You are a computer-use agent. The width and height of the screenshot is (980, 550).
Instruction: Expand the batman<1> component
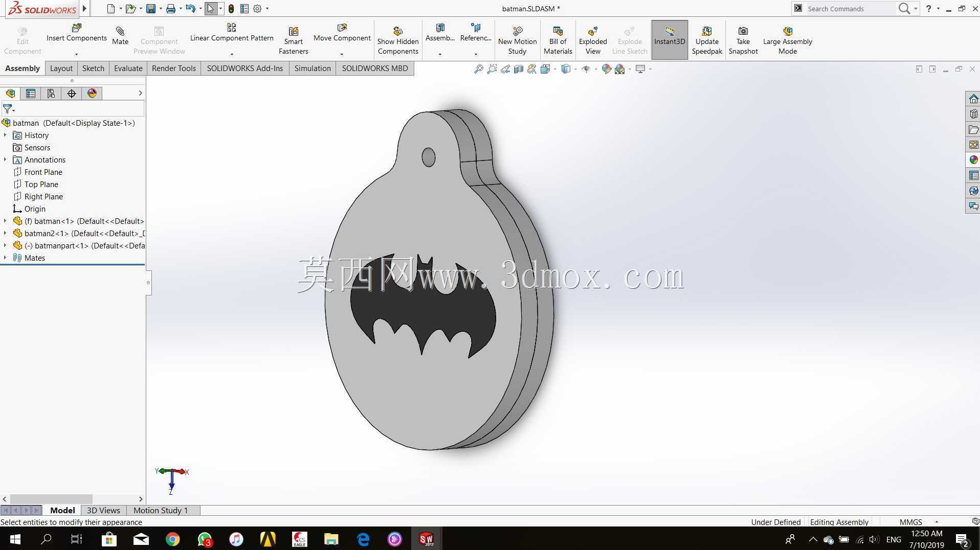[x=5, y=221]
